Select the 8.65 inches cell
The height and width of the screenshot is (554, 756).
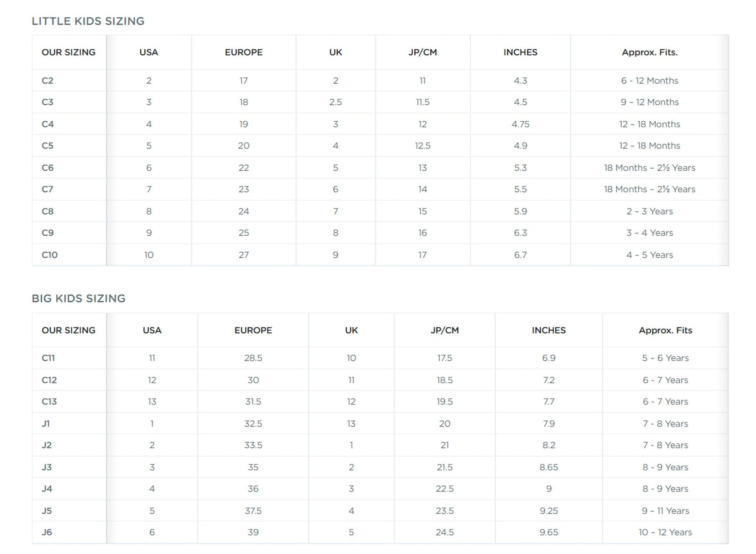coord(549,467)
